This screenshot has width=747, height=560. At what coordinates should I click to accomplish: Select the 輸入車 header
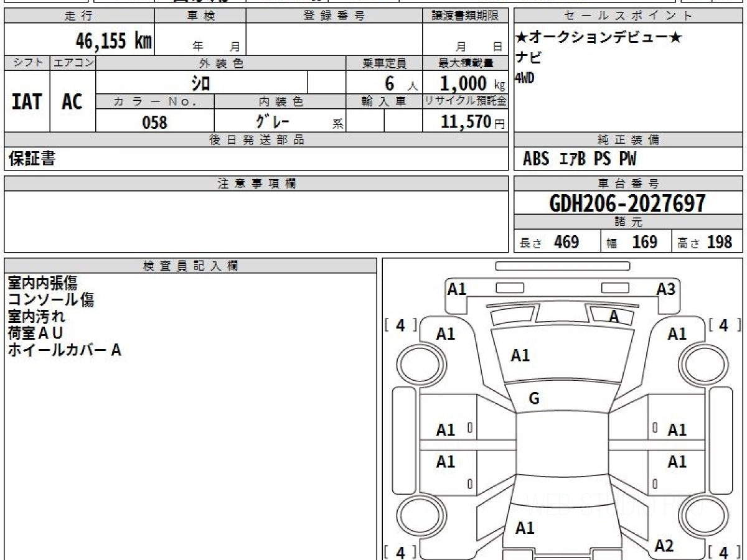tap(384, 101)
